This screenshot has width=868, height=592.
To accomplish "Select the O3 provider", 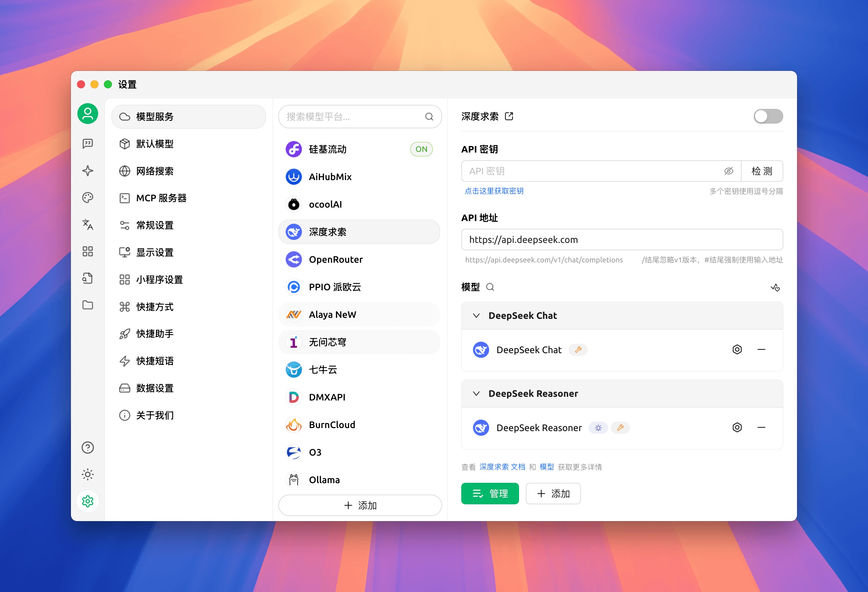I will click(359, 452).
